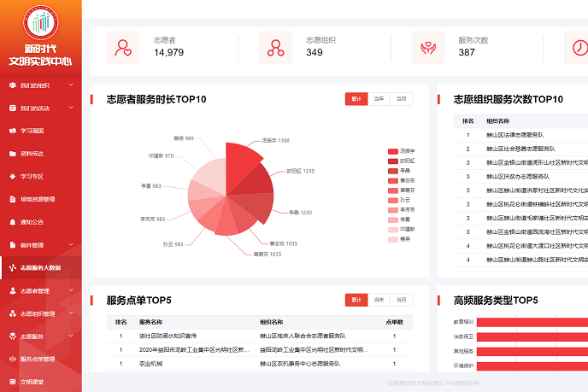Toggle the 欧阳红 legend entry
The image size is (588, 392).
pyautogui.click(x=401, y=161)
